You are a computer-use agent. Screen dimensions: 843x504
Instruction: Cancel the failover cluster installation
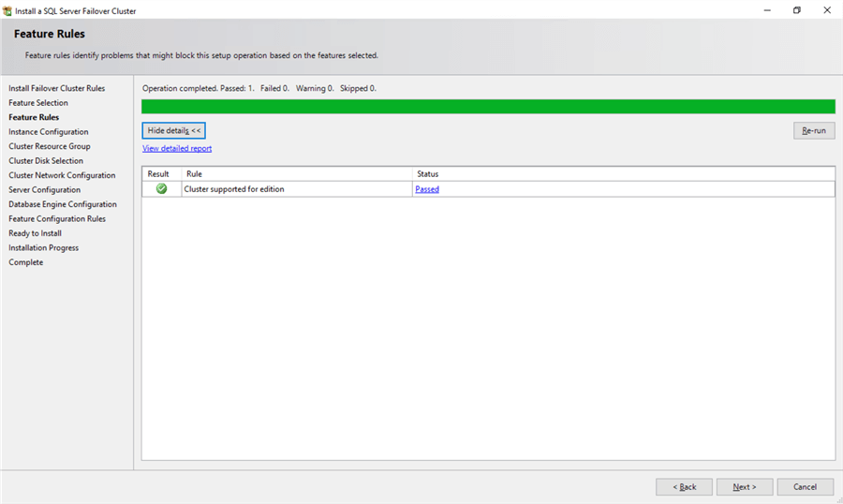tap(805, 487)
